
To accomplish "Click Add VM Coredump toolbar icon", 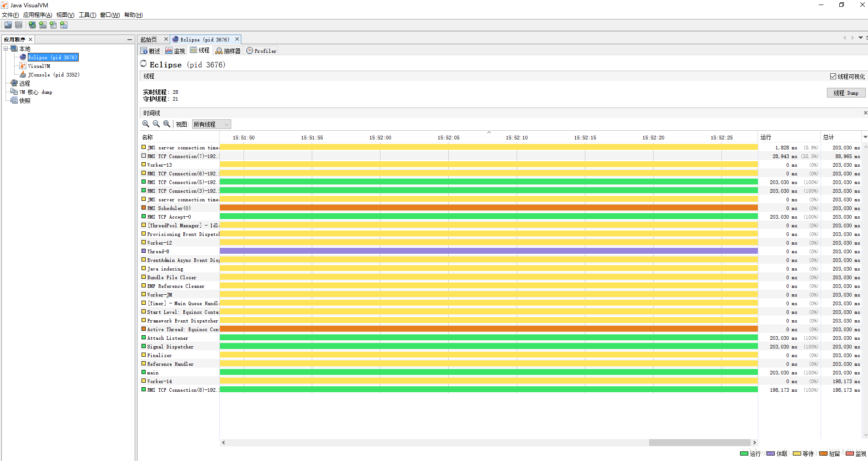I will tap(53, 25).
